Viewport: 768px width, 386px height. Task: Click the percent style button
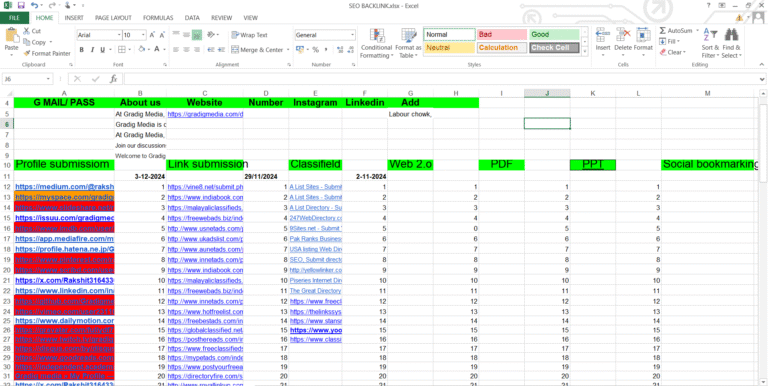click(x=315, y=49)
